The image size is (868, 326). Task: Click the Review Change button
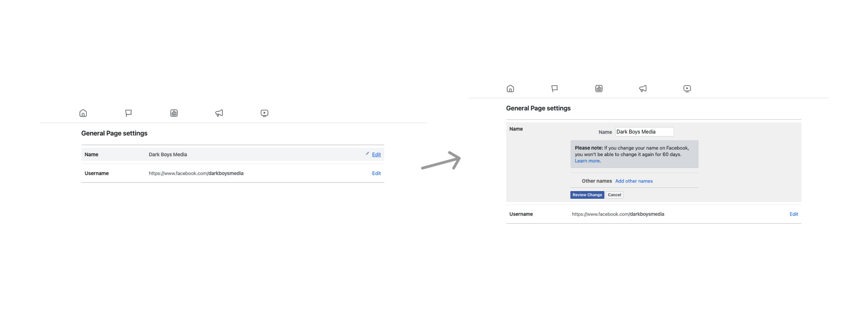coord(587,195)
